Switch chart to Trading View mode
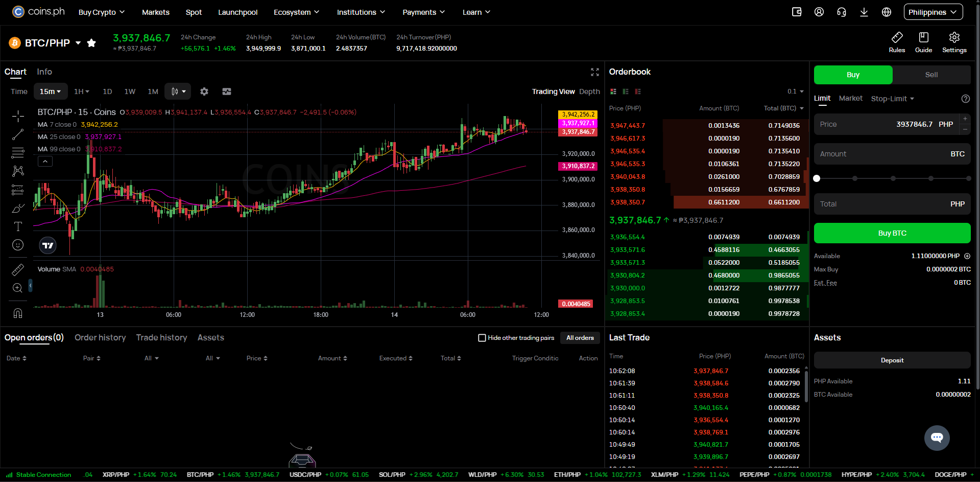This screenshot has height=482, width=980. [x=553, y=91]
